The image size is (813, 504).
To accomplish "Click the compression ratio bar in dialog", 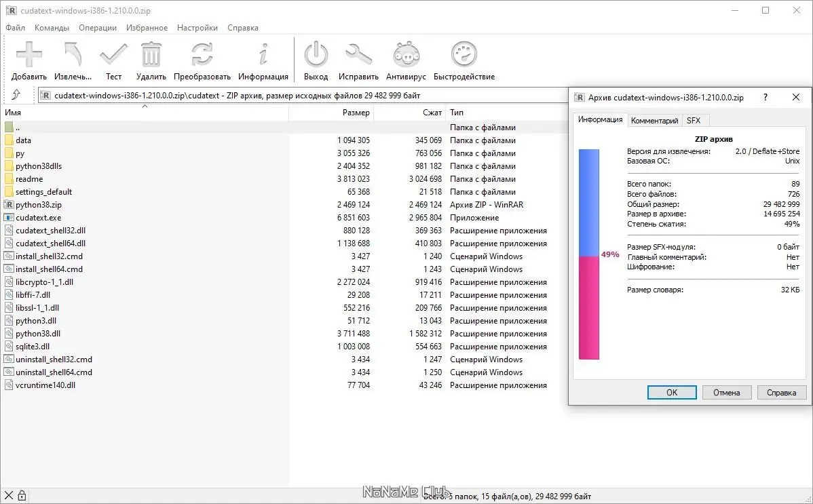I will (x=589, y=254).
